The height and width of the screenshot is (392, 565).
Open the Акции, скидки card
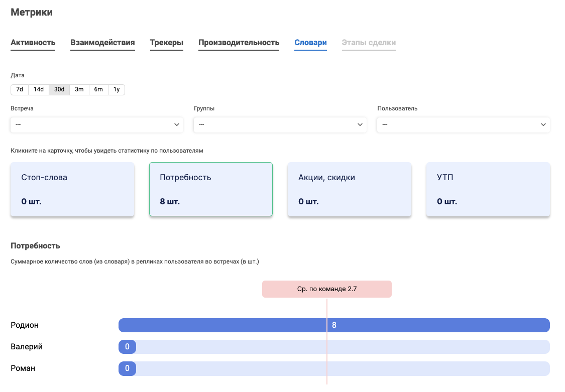pos(350,189)
